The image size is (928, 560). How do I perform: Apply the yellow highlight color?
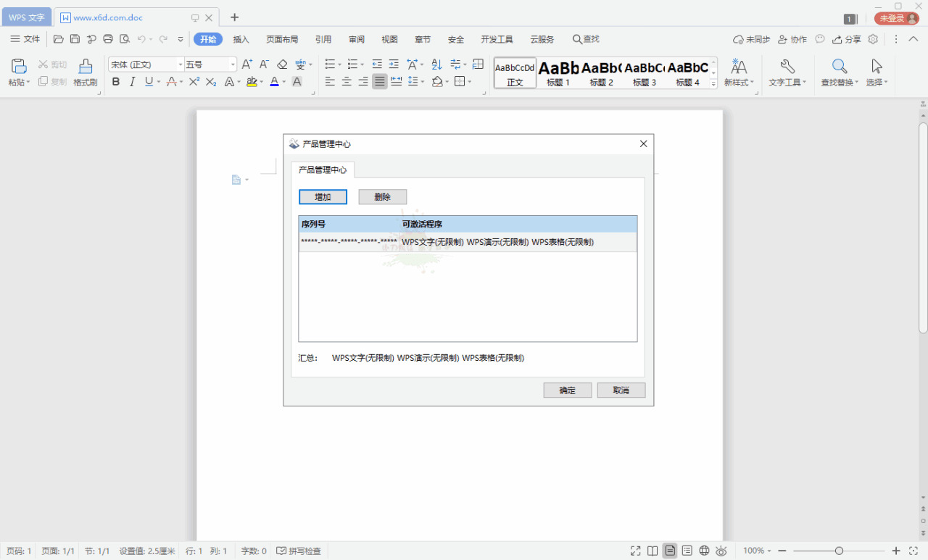(251, 82)
